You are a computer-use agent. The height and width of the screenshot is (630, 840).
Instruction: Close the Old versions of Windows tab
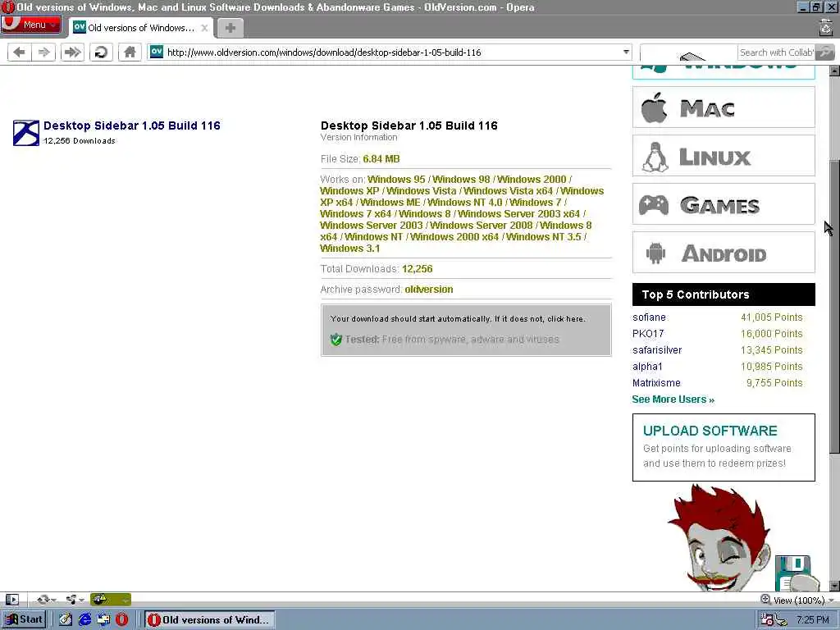coord(204,28)
